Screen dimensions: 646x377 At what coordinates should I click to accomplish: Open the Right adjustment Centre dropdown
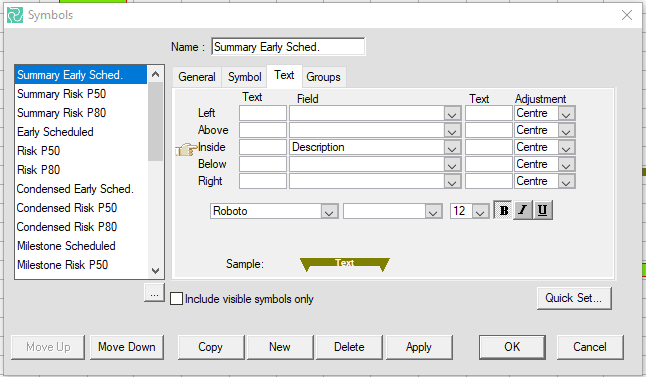(566, 181)
